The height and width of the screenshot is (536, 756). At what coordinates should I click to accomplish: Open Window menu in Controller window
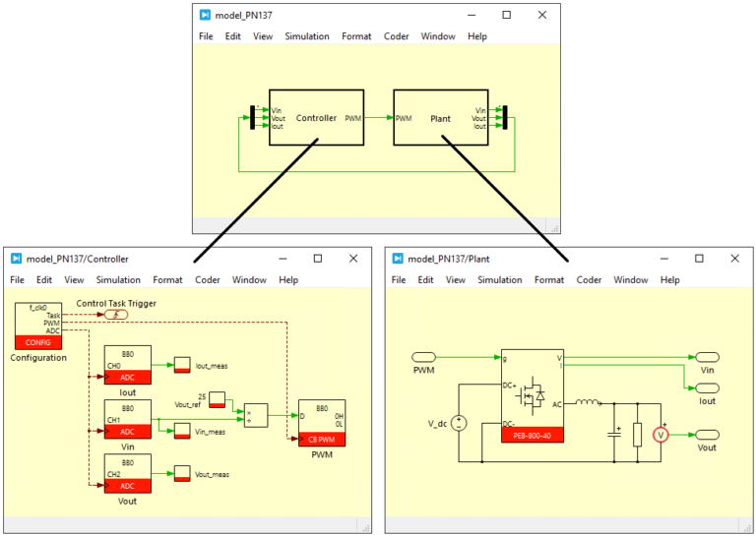coord(249,279)
